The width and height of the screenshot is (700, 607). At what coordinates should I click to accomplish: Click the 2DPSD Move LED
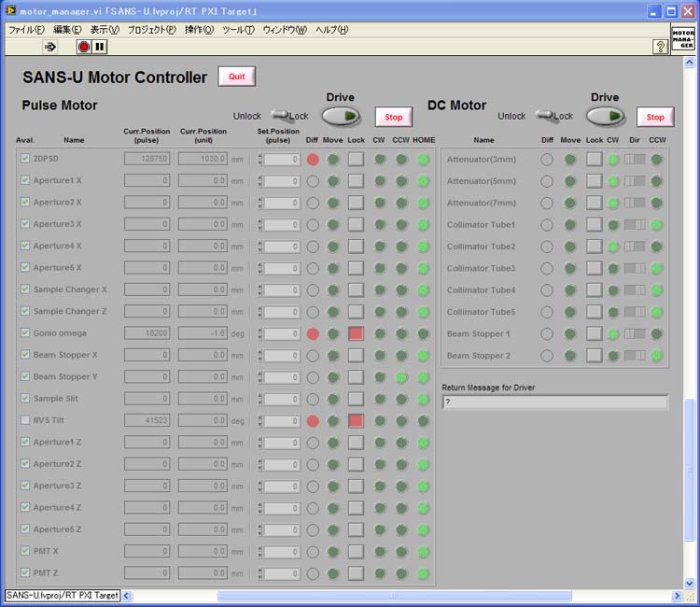[x=333, y=159]
